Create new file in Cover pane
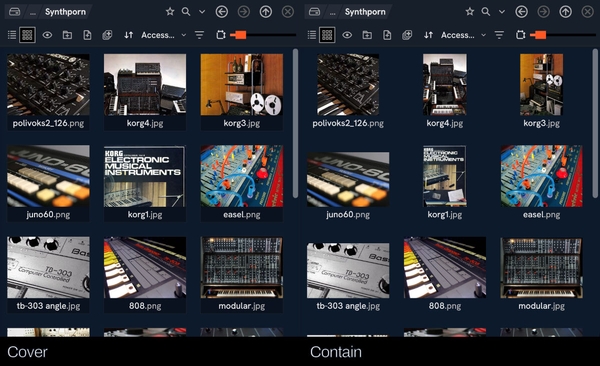The image size is (600, 366). pyautogui.click(x=87, y=35)
